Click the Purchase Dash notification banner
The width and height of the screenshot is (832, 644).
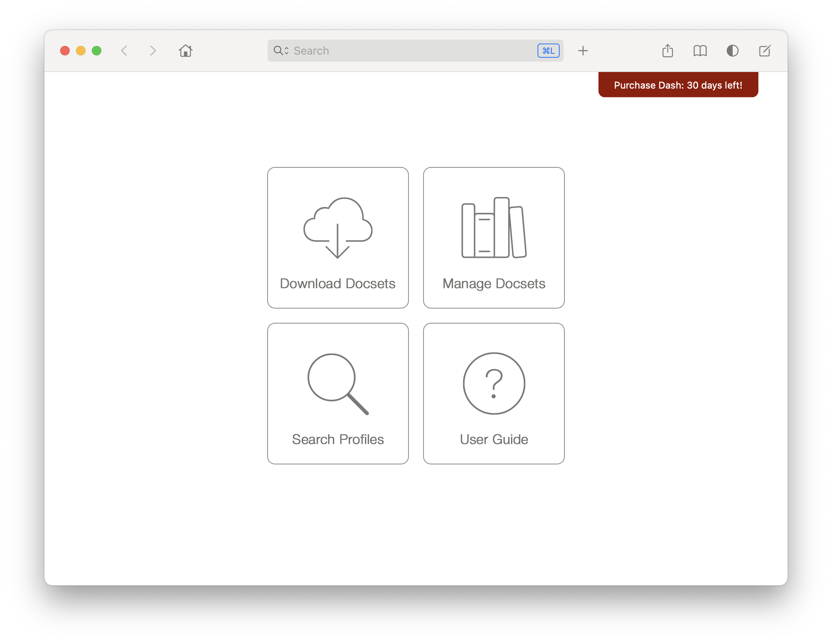tap(677, 84)
